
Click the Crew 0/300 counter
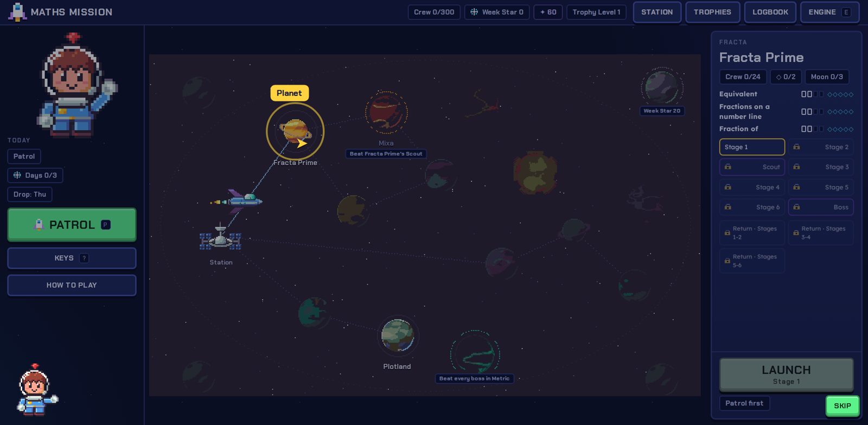point(434,12)
